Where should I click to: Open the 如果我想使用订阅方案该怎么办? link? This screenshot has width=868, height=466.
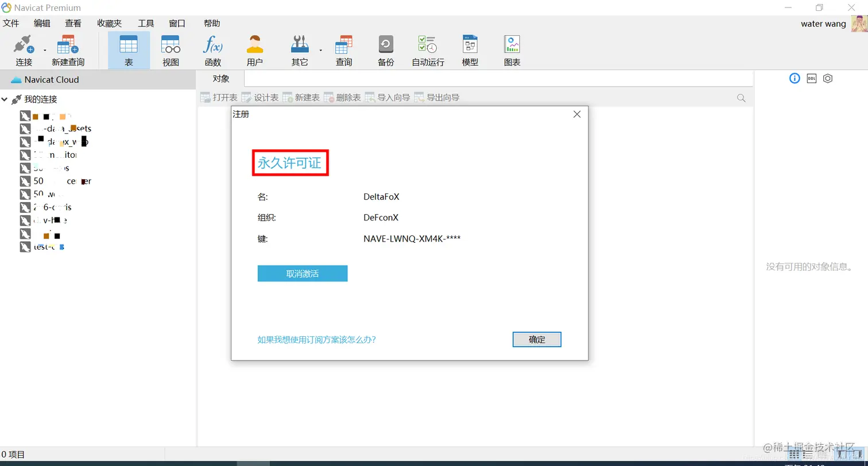pos(317,340)
